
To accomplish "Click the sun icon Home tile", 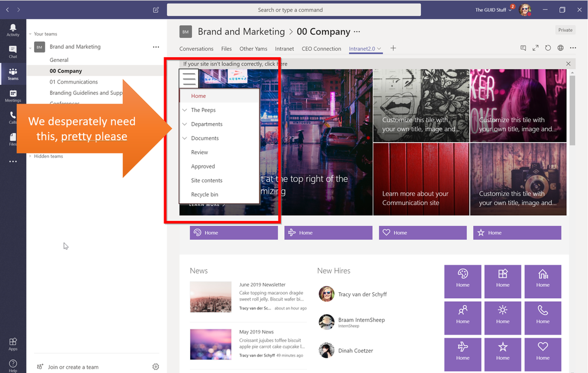I will coord(503,318).
